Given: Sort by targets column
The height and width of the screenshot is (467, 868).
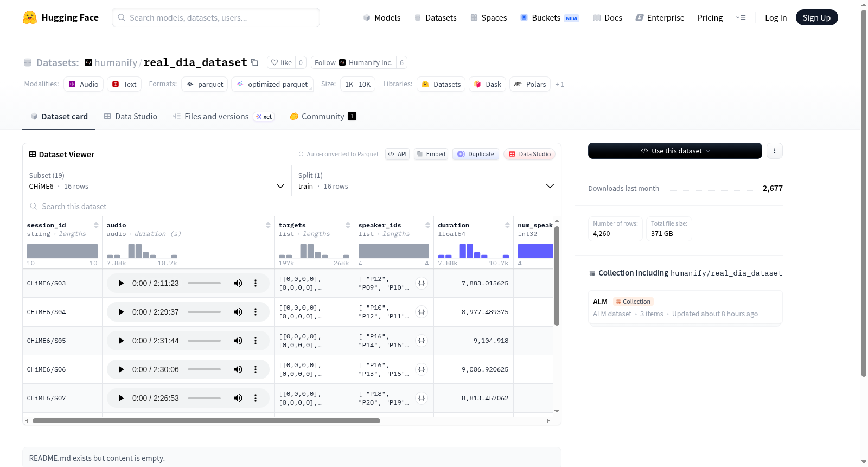Looking at the screenshot, I should (348, 225).
